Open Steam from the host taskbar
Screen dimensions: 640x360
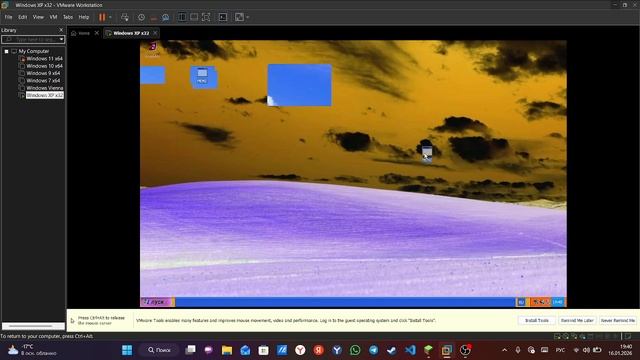click(391, 350)
